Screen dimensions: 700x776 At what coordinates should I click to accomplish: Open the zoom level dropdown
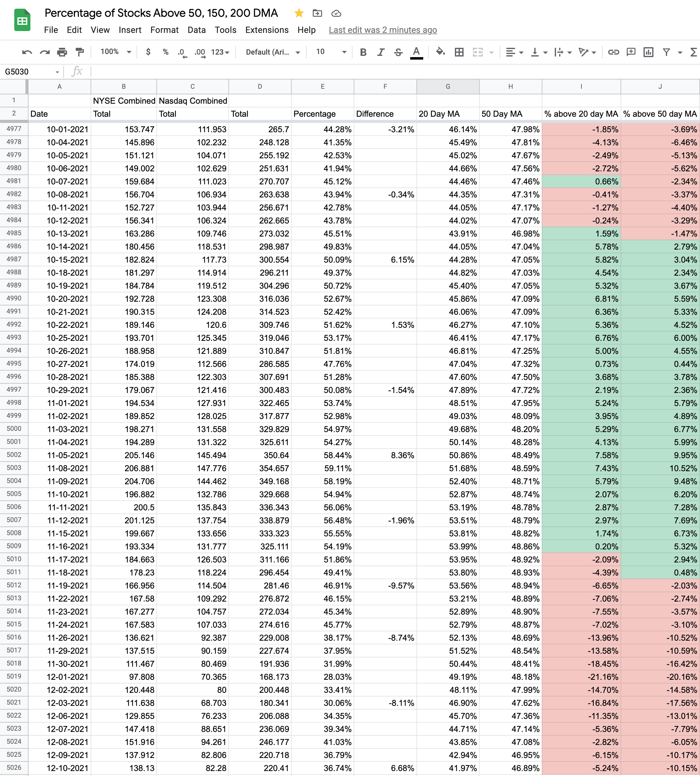(x=116, y=52)
